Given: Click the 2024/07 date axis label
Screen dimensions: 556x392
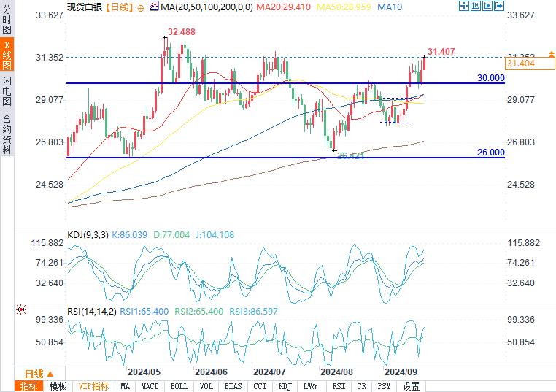Looking at the screenshot, I should click(x=269, y=372).
